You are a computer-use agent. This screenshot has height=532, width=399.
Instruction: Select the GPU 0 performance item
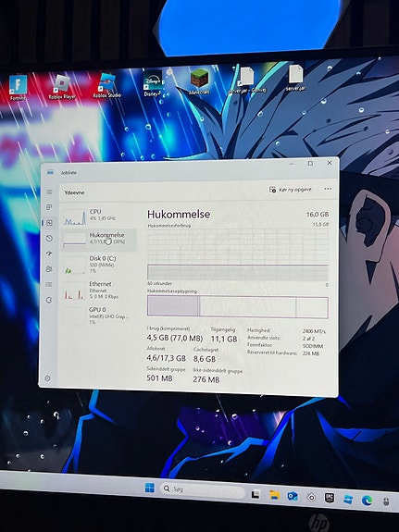tap(99, 315)
